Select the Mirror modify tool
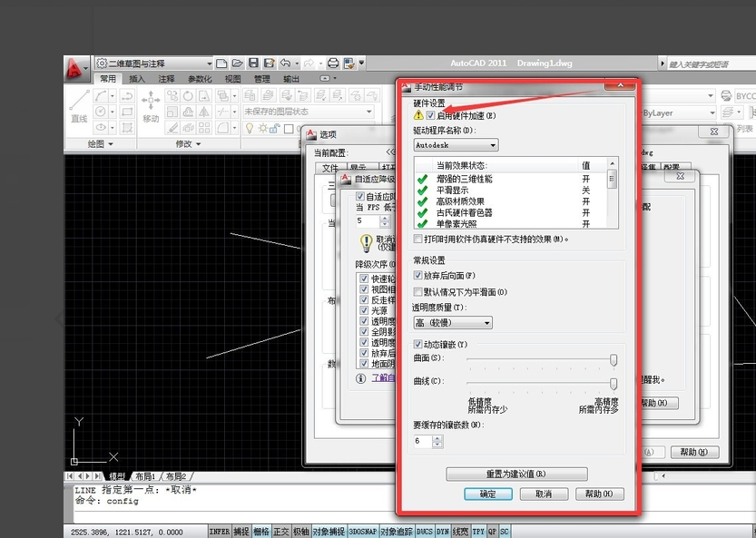The width and height of the screenshot is (756, 538). (x=204, y=112)
